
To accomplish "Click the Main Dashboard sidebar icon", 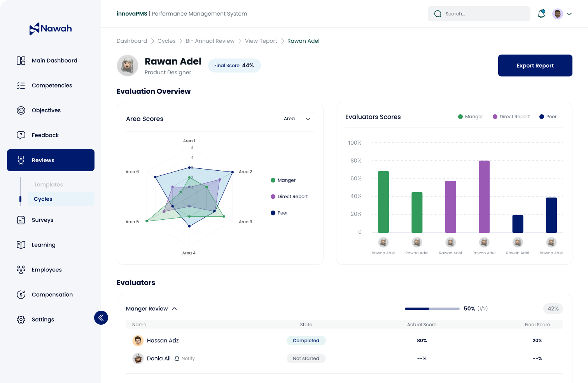I will (x=21, y=61).
